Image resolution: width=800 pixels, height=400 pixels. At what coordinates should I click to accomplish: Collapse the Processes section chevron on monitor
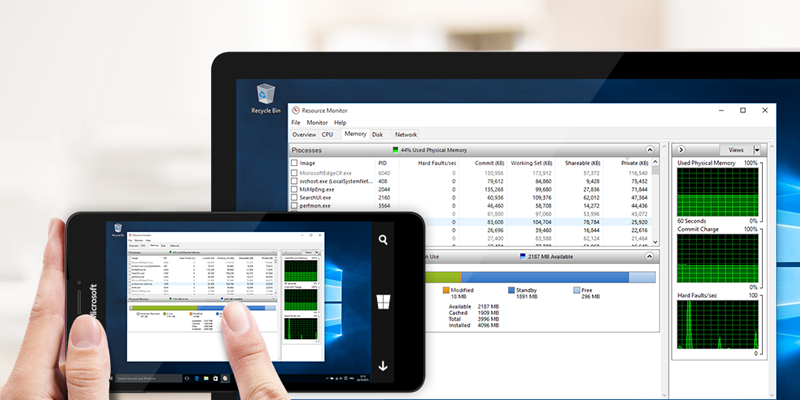coord(649,150)
